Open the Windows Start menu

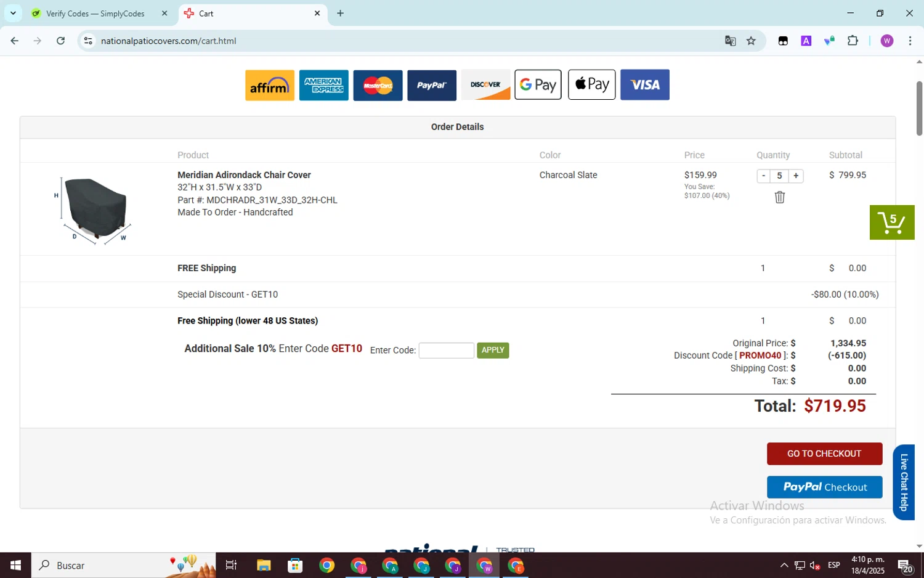pos(15,565)
